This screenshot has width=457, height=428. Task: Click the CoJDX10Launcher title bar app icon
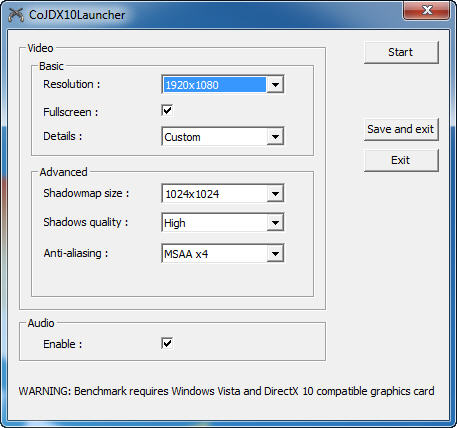(16, 15)
